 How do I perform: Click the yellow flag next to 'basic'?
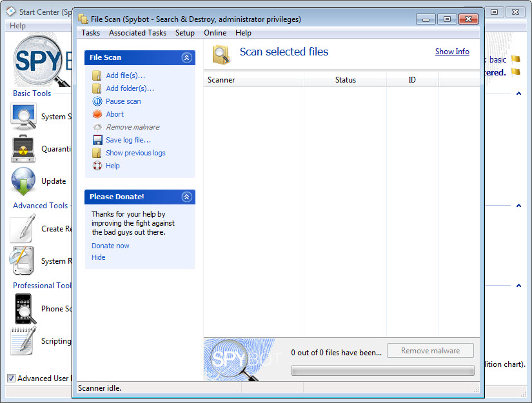coord(516,59)
